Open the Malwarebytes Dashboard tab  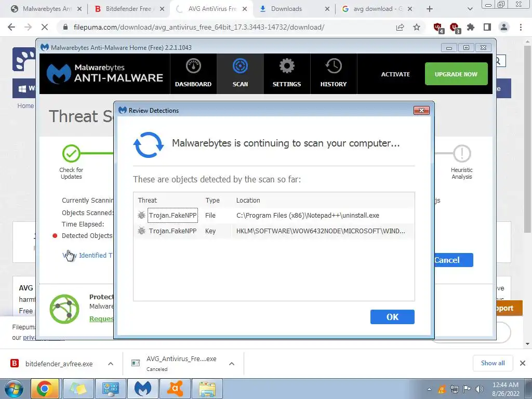193,74
